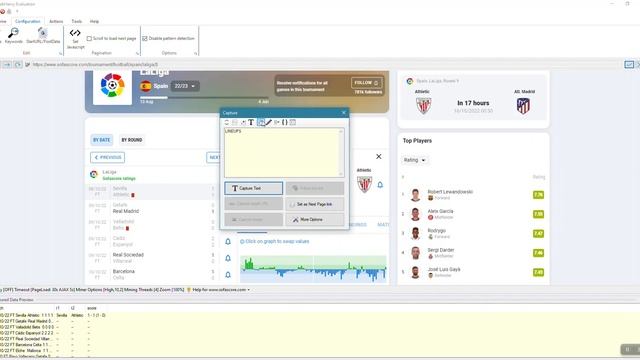Click the pencil edit icon in Capture toolbar
Image resolution: width=640 pixels, height=360 pixels.
(x=269, y=122)
